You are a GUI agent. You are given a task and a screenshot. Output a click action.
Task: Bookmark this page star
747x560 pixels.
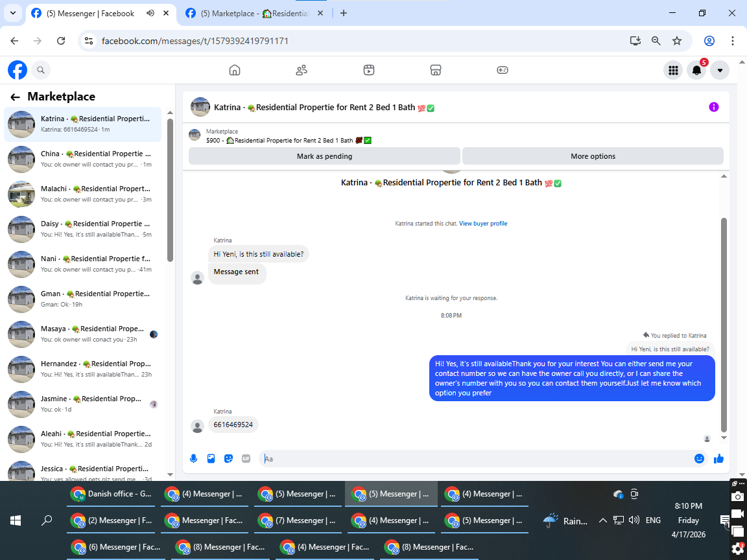(677, 41)
